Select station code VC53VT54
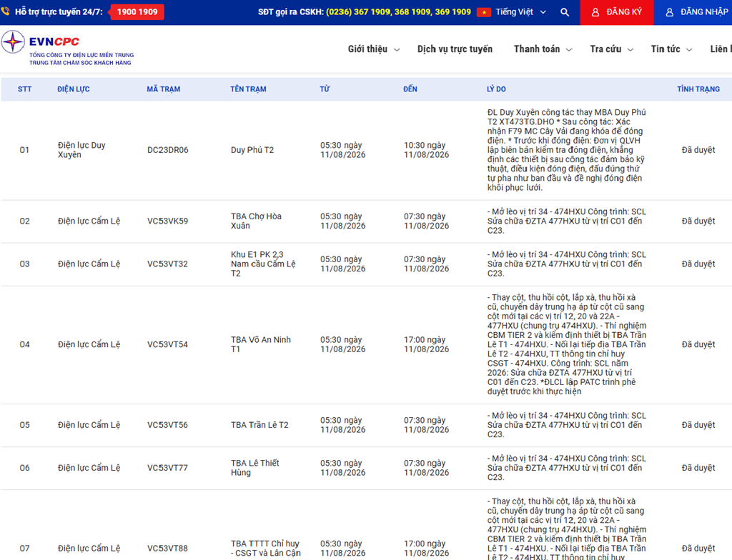The height and width of the screenshot is (560, 732). (x=167, y=344)
